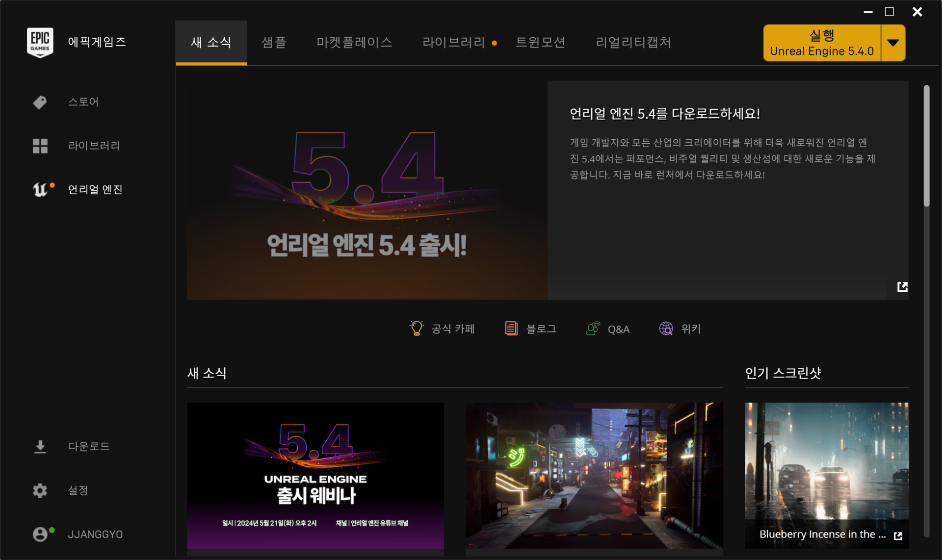Switch to the 마켓플레이스 tab
The image size is (942, 560).
tap(354, 43)
